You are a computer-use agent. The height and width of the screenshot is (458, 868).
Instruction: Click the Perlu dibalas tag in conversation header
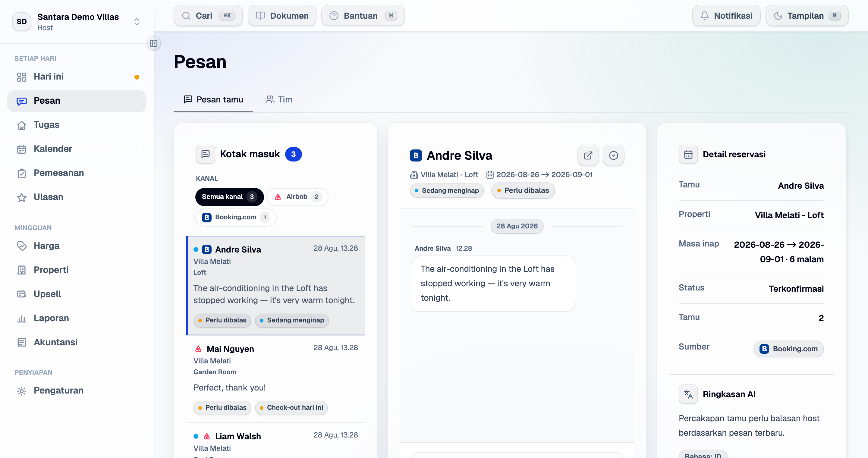pyautogui.click(x=523, y=191)
